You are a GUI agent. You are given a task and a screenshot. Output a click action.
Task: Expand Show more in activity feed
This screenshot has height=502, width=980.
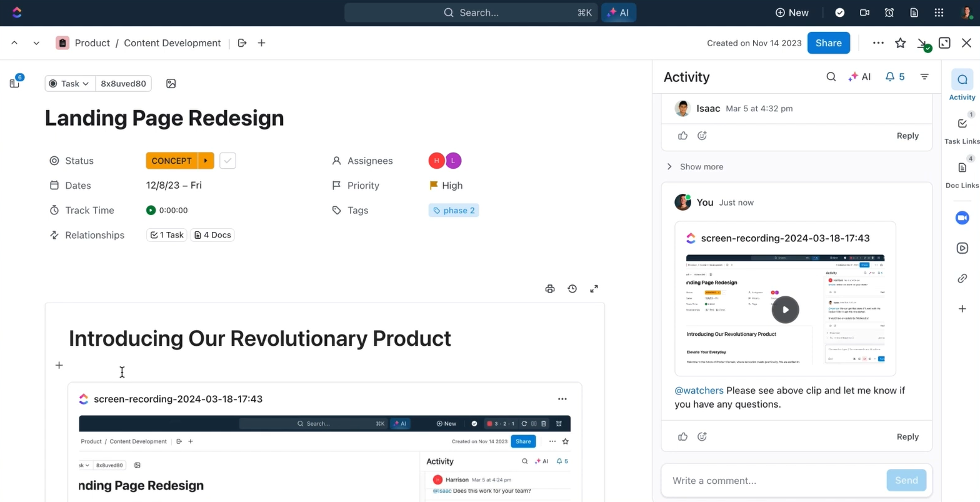point(701,167)
